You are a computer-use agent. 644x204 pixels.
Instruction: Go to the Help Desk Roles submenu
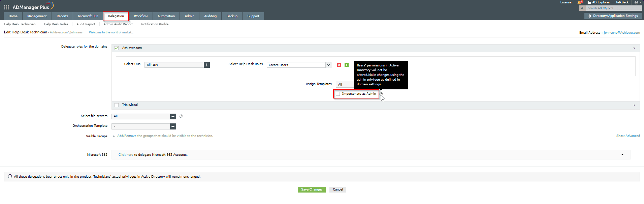click(56, 24)
